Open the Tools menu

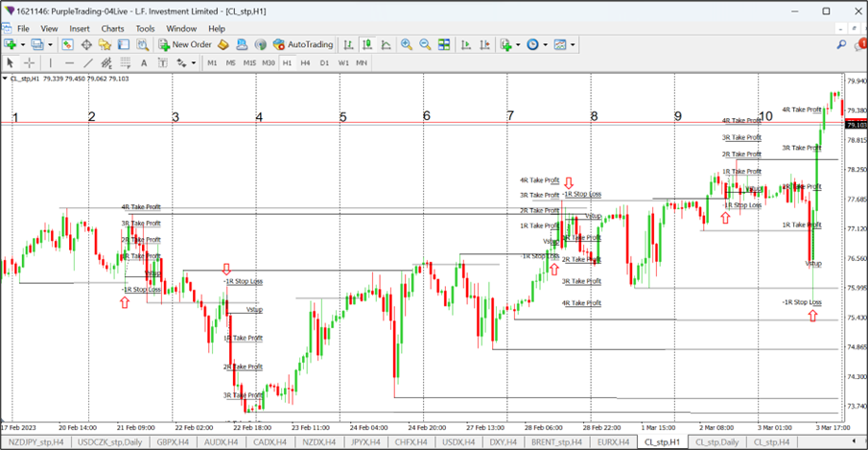145,28
